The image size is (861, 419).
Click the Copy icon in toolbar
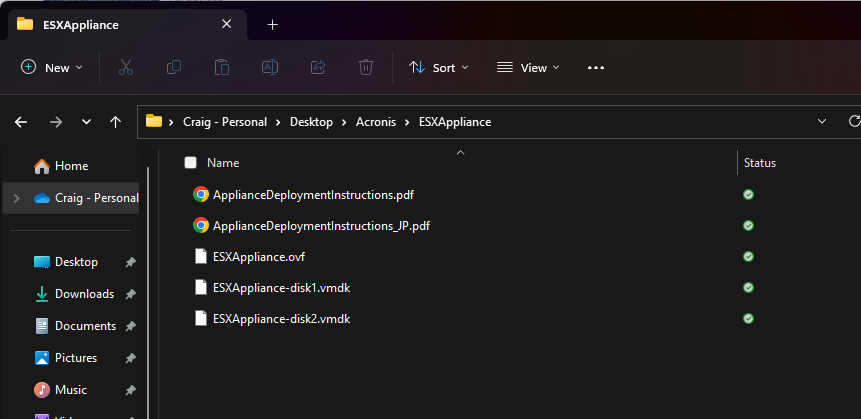pyautogui.click(x=174, y=68)
